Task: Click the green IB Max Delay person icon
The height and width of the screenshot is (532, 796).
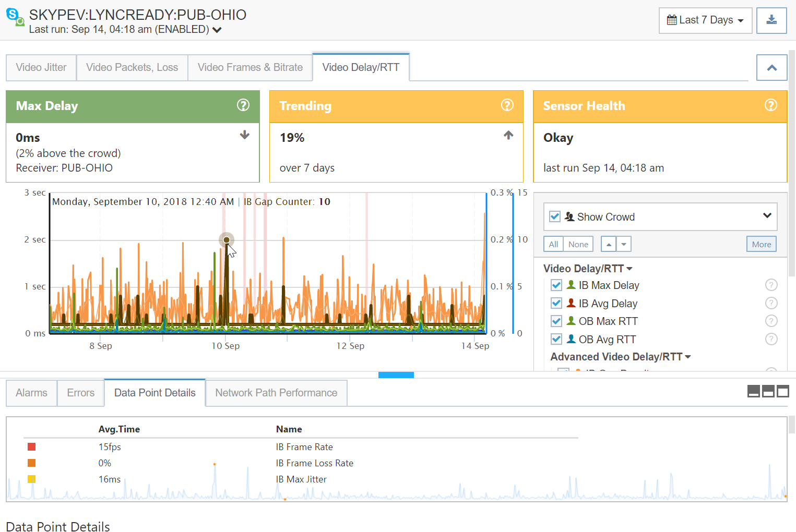Action: 571,285
